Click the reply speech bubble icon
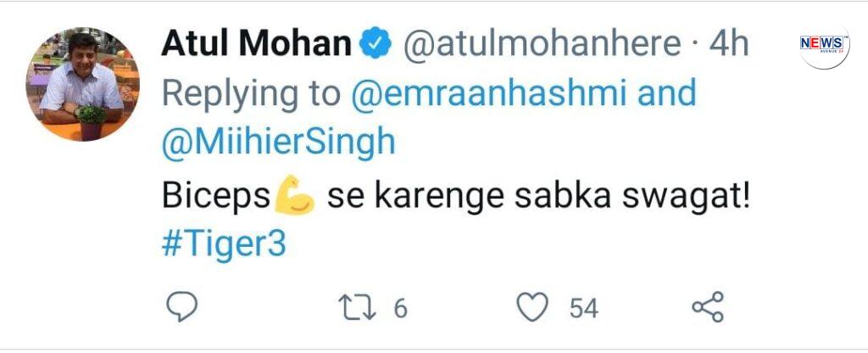This screenshot has width=868, height=353. 181,307
